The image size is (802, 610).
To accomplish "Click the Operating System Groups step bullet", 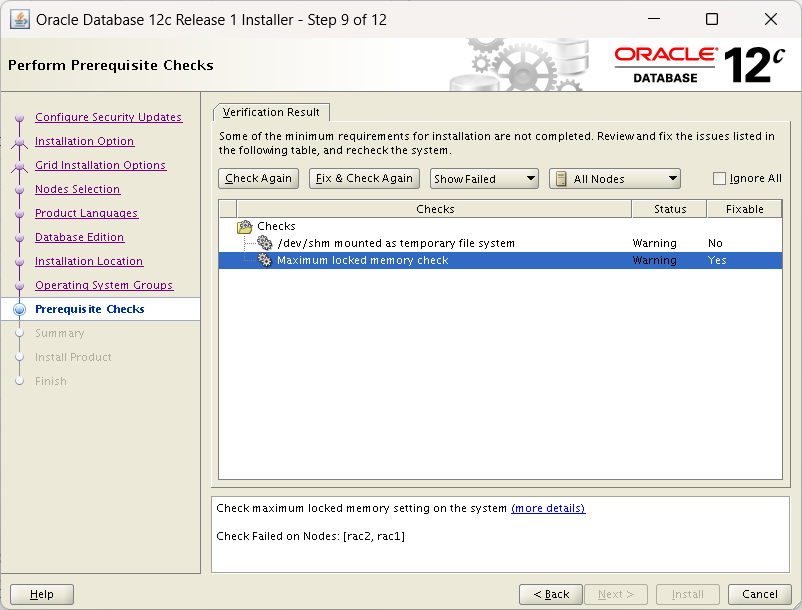I will click(19, 286).
